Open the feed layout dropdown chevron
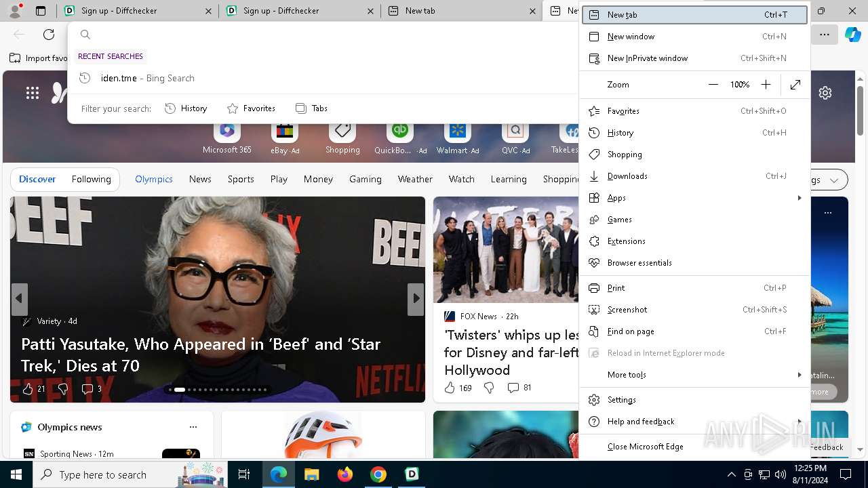The height and width of the screenshot is (488, 868). (834, 180)
